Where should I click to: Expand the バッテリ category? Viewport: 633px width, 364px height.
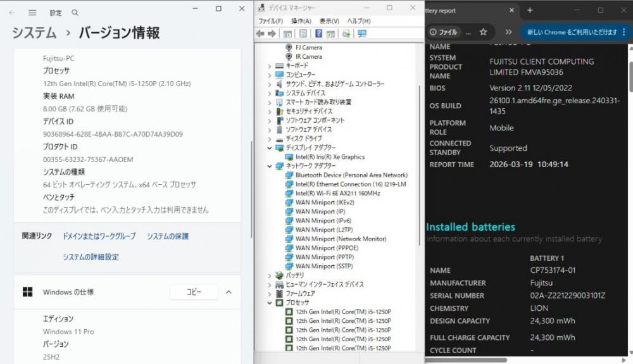[x=270, y=275]
